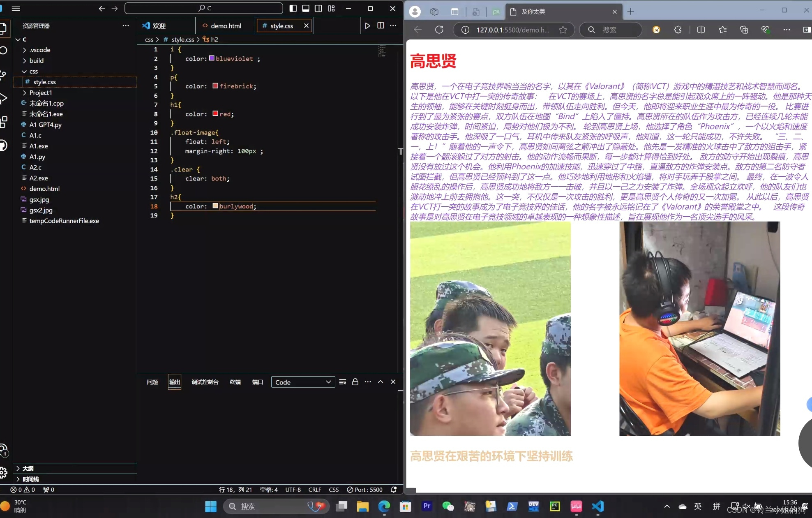Clear output panel list icon
Screen dimensions: 812x518
(x=342, y=382)
